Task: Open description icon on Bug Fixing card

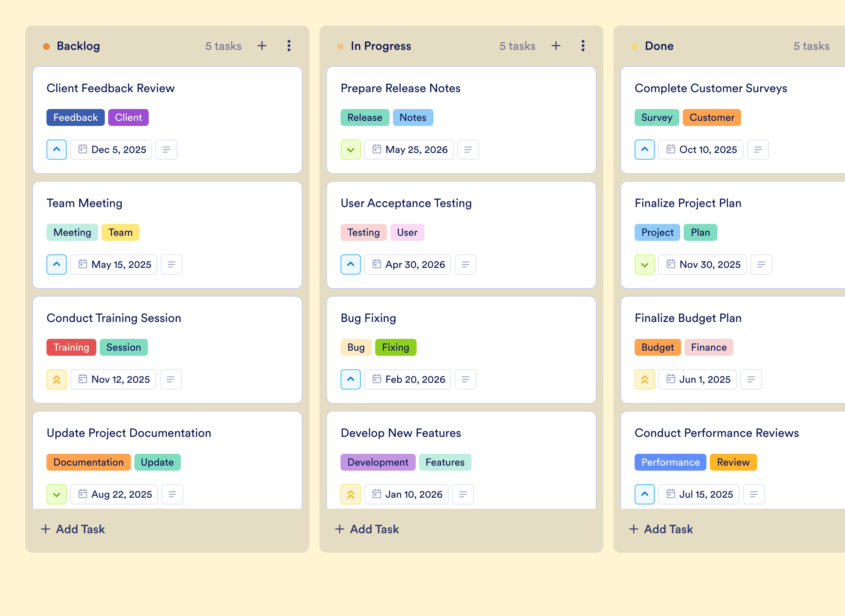Action: [x=466, y=379]
